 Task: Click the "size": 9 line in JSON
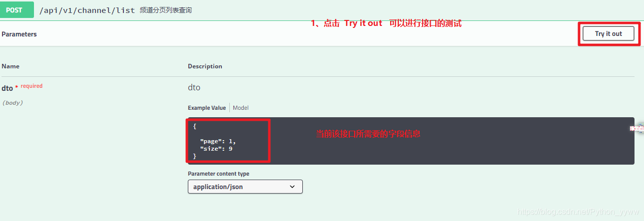click(x=216, y=149)
